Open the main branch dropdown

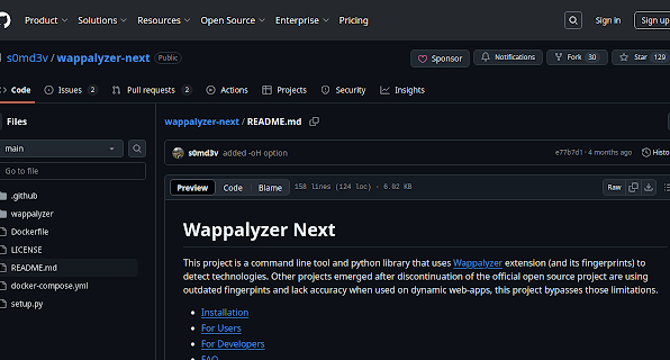point(61,149)
